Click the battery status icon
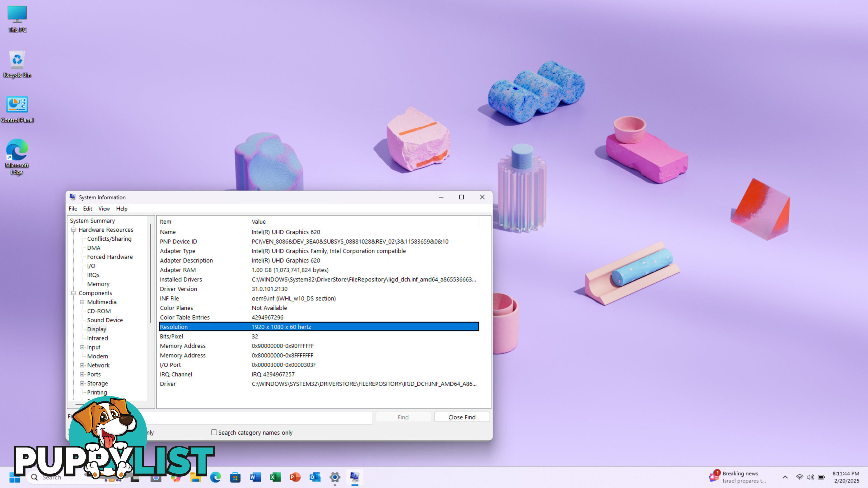Image resolution: width=868 pixels, height=488 pixels. pos(821,477)
